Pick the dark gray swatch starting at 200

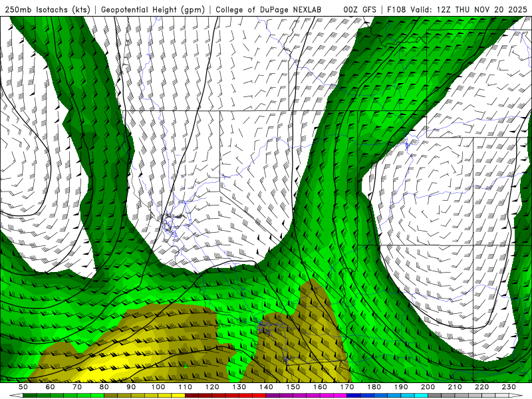click(x=435, y=396)
